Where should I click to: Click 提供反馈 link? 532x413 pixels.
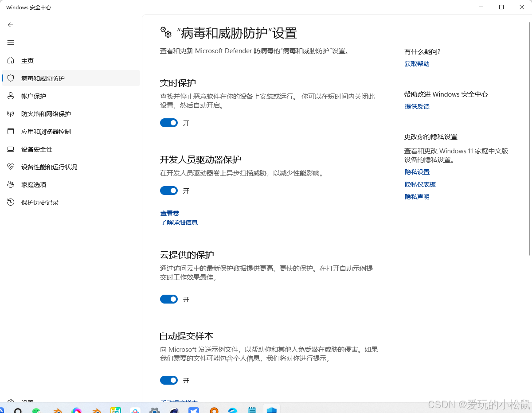(x=417, y=106)
